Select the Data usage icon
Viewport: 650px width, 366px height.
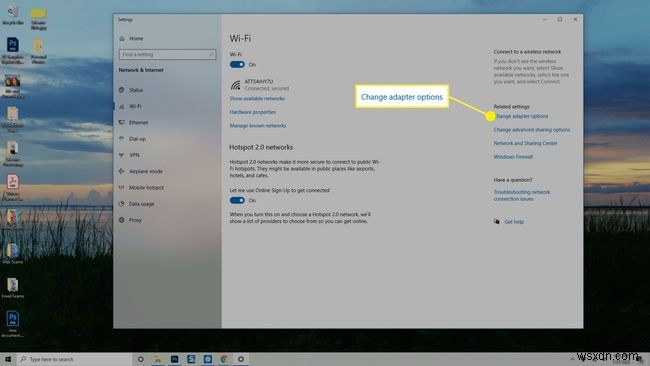[x=121, y=204]
